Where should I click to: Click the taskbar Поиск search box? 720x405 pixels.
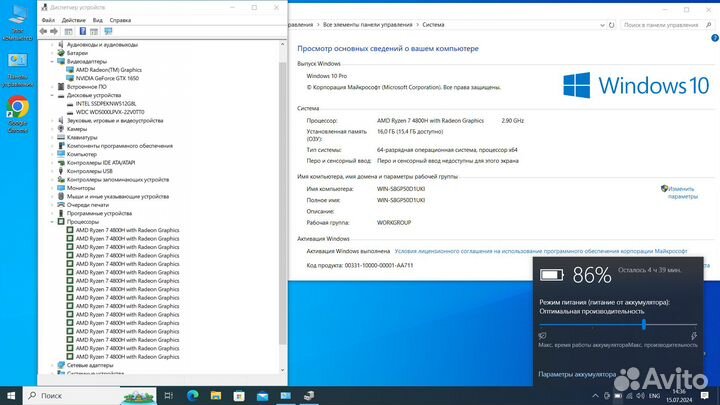tap(90, 395)
